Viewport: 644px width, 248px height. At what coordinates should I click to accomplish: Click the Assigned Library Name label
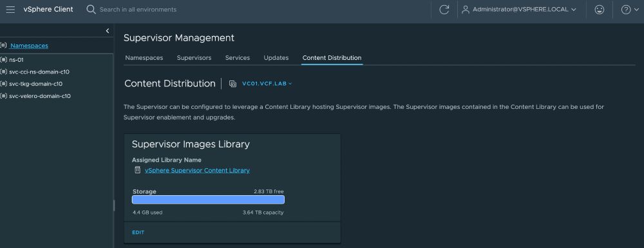pos(167,160)
